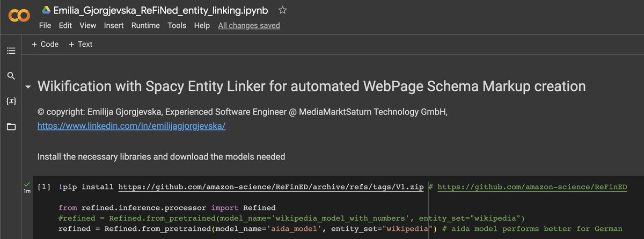Screen dimensions: 644x239
Task: Click the Colab logo icon
Action: click(19, 17)
